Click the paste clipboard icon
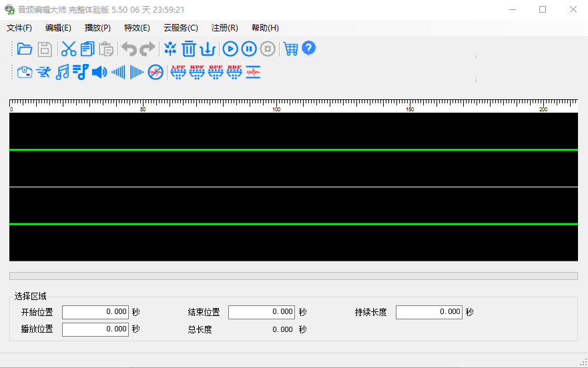This screenshot has width=588, height=368. click(106, 49)
